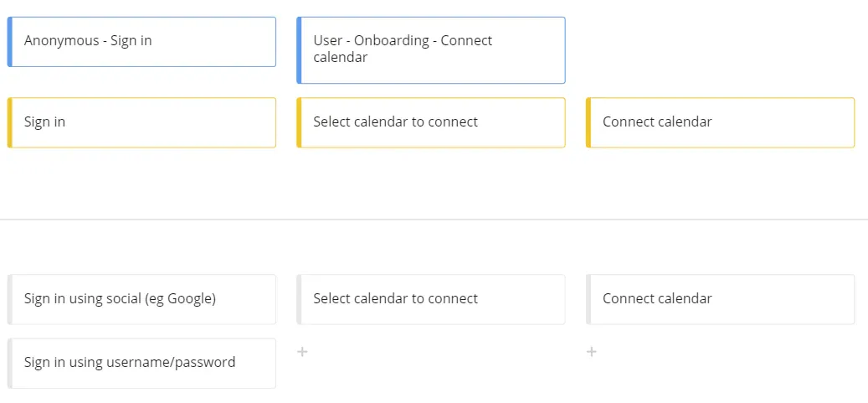The height and width of the screenshot is (403, 868).
Task: Open Sign in using social (eg Google) story
Action: click(x=141, y=299)
